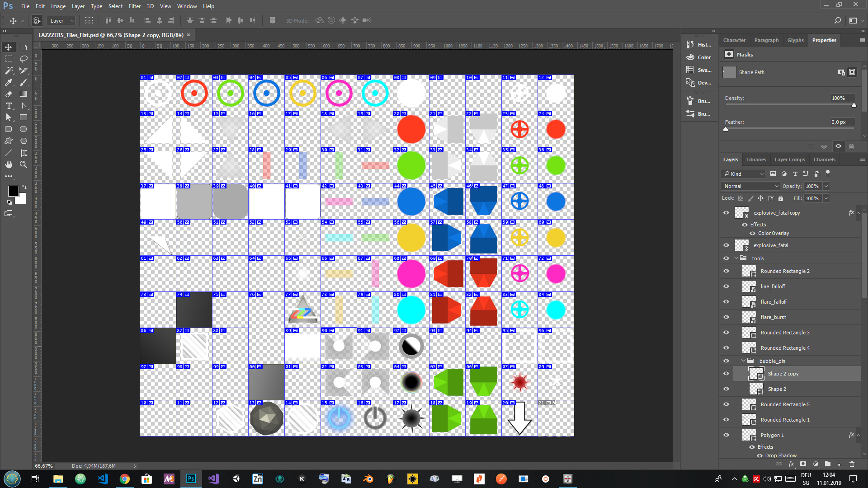
Task: Select the Rounded Rectangle 5 layer
Action: (785, 404)
